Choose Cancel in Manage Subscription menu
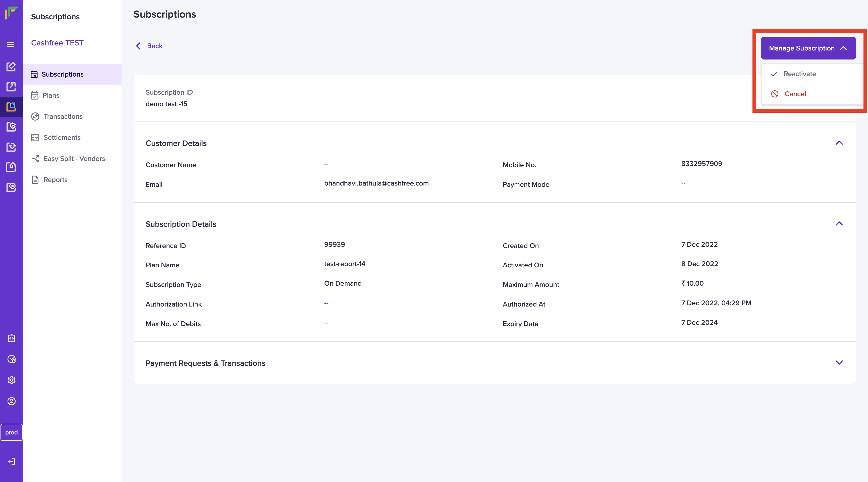Image resolution: width=868 pixels, height=482 pixels. point(795,94)
